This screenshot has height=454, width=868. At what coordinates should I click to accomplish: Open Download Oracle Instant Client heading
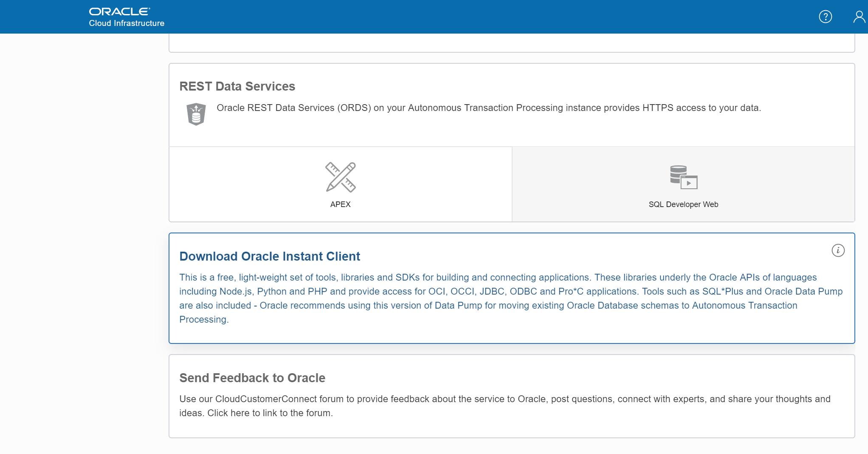[270, 256]
